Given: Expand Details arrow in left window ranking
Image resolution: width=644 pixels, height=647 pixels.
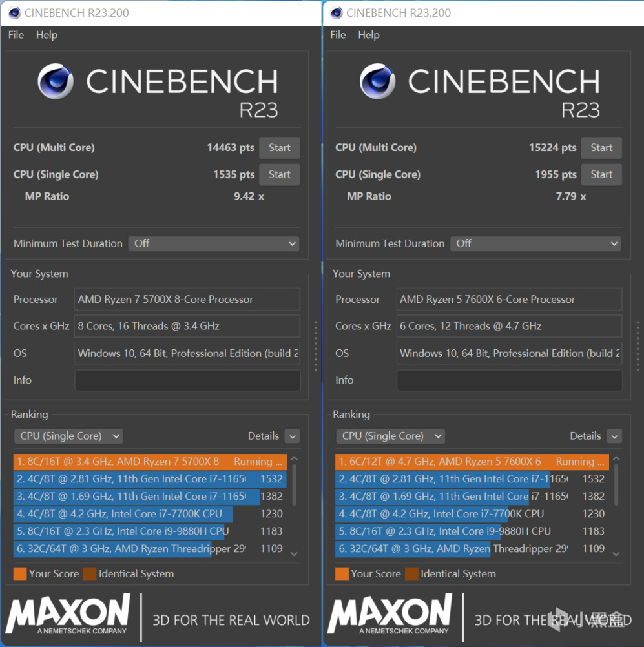Looking at the screenshot, I should click(x=293, y=436).
